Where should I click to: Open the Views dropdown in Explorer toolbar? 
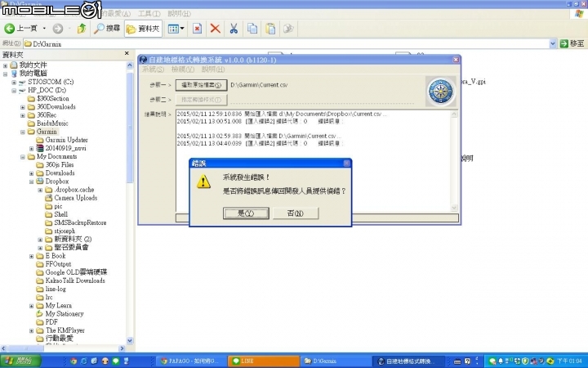tap(176, 29)
